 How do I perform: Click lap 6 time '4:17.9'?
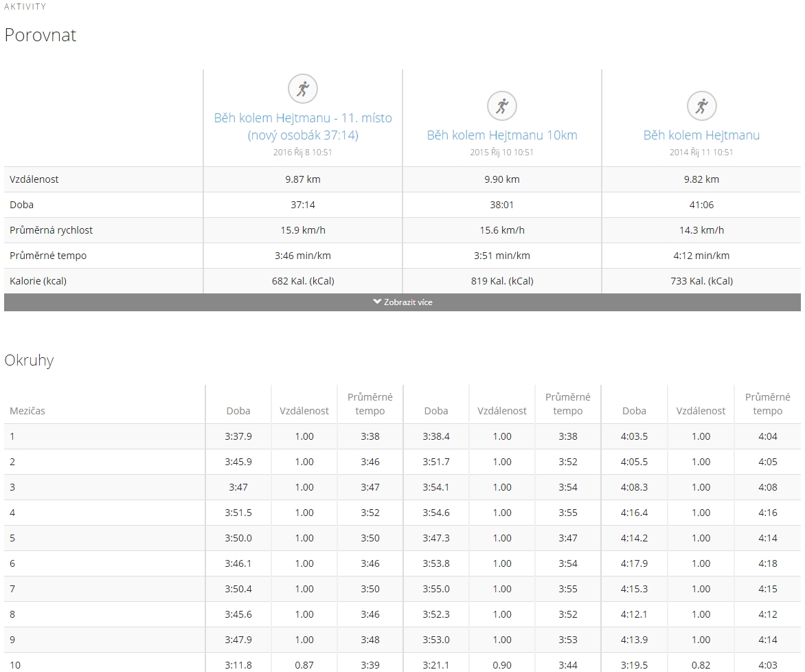[634, 563]
